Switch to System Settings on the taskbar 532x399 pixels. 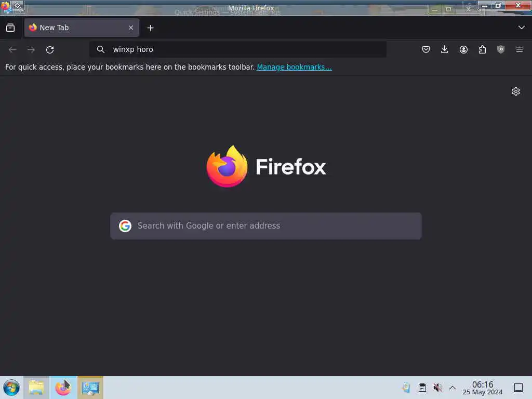pos(90,388)
